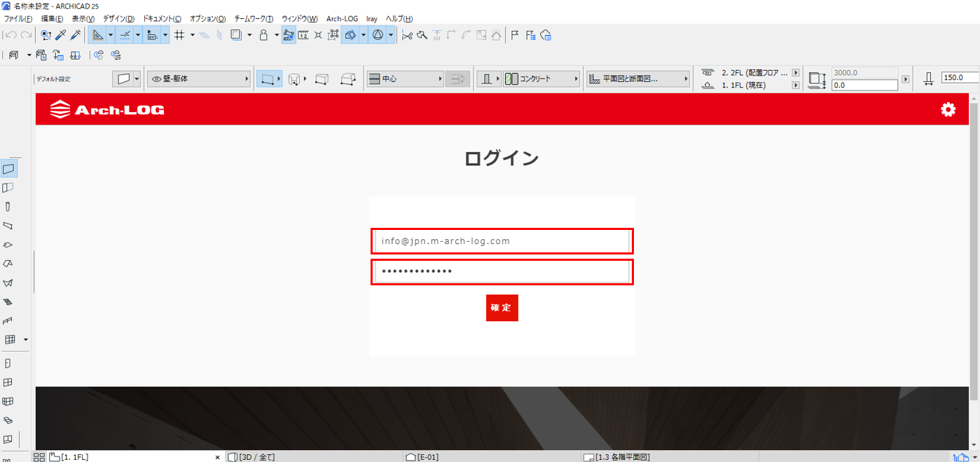980x462 pixels.
Task: Expand the 2FL top link story arrow
Action: click(796, 73)
